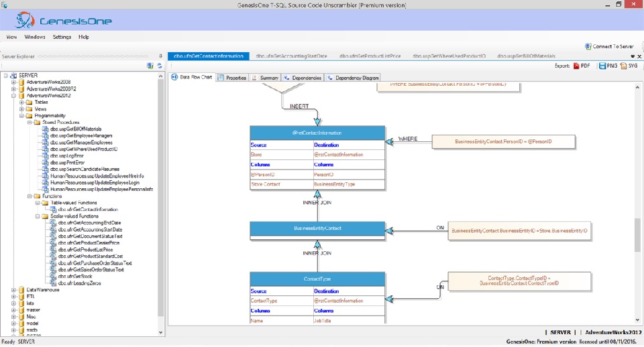Export diagram using the SVG icon
Screen dimensions: 644x347
tap(624, 66)
